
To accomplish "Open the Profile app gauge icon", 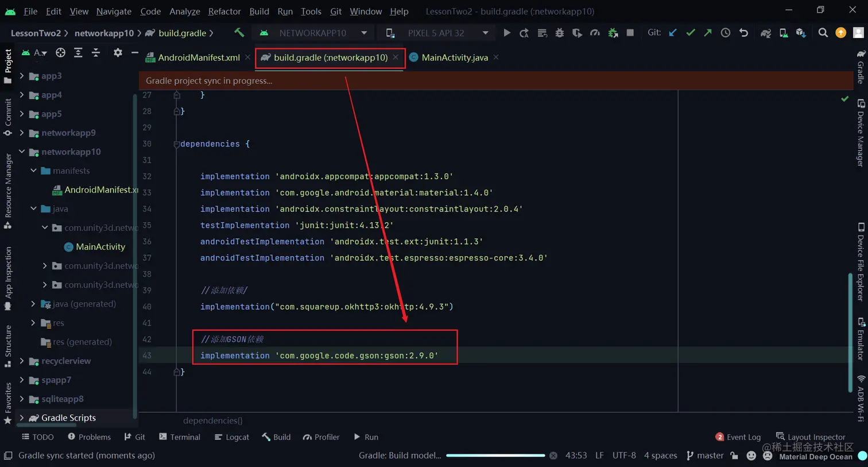I will [x=595, y=33].
